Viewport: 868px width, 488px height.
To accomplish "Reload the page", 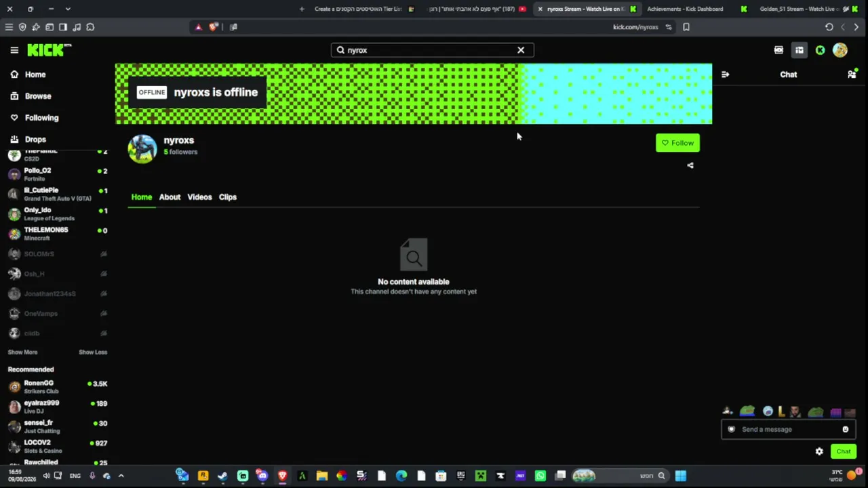I will (x=829, y=27).
